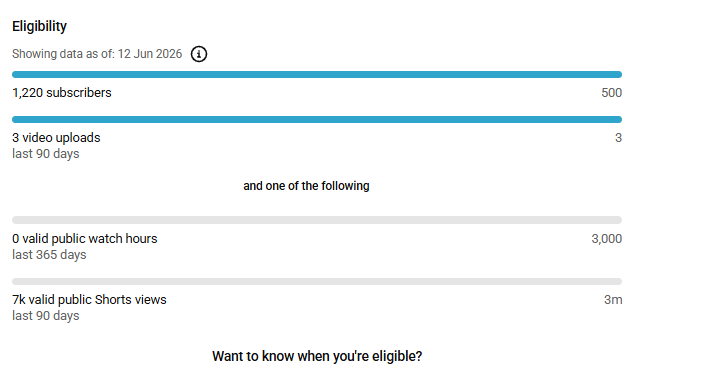706x382 pixels.
Task: Click 'last 90 days' under Shorts views
Action: [45, 316]
